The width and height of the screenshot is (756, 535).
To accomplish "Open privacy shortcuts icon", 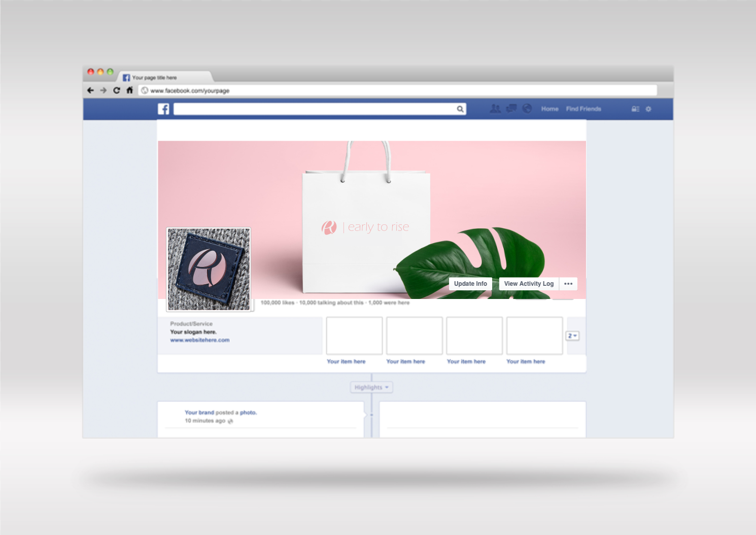I will (x=635, y=109).
